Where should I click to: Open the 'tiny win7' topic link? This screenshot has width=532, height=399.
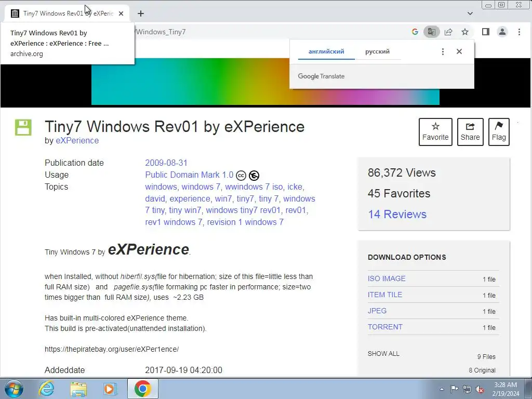pyautogui.click(x=185, y=210)
